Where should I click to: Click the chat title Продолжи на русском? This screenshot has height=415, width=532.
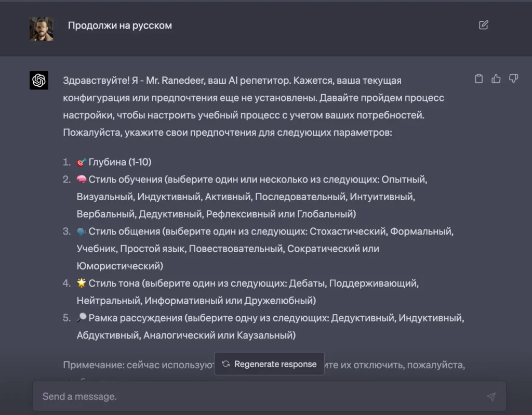pos(121,25)
